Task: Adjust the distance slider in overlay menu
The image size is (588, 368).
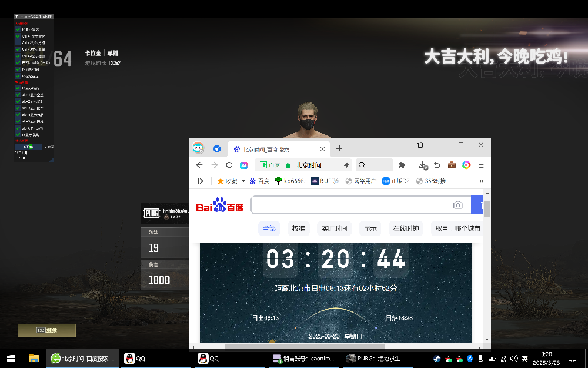Action: click(28, 147)
